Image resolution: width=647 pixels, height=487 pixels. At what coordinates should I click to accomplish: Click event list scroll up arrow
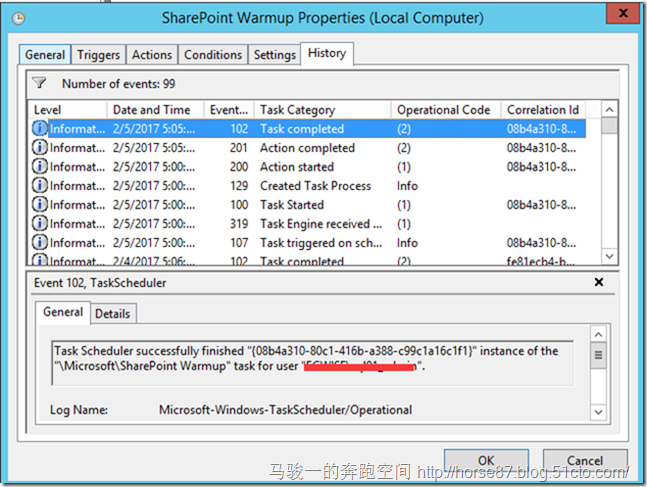point(609,110)
